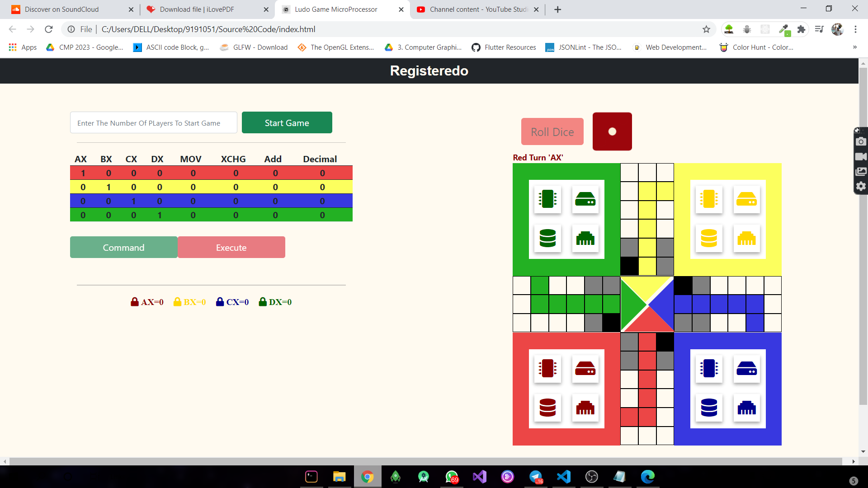Click the green microchip token
Viewport: 868px width, 488px height.
pos(547,199)
